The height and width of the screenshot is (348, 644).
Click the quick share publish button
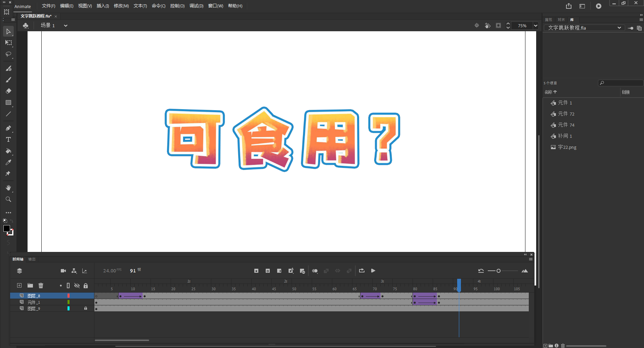[569, 6]
